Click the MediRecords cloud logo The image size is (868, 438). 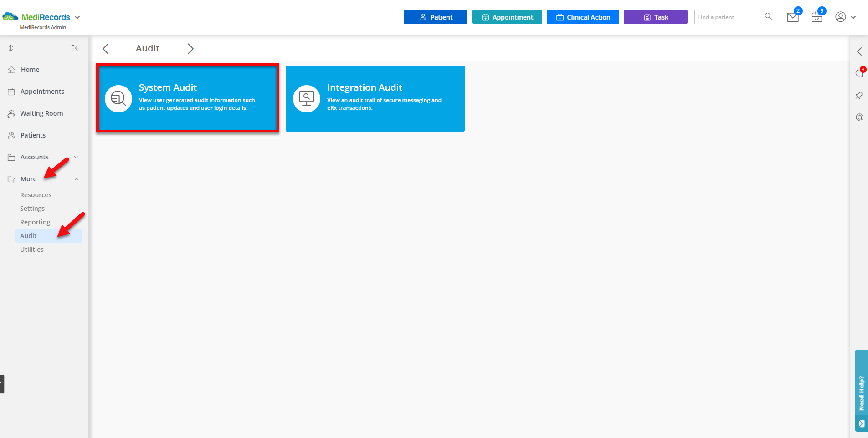coord(10,17)
